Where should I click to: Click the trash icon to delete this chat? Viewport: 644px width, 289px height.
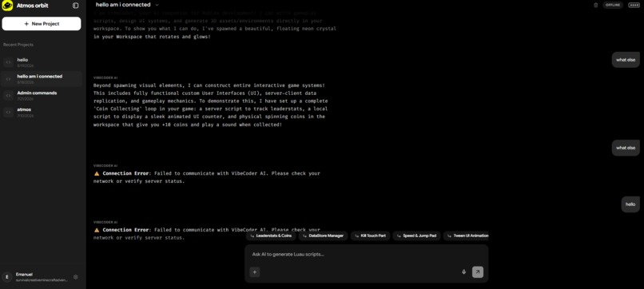596,5
